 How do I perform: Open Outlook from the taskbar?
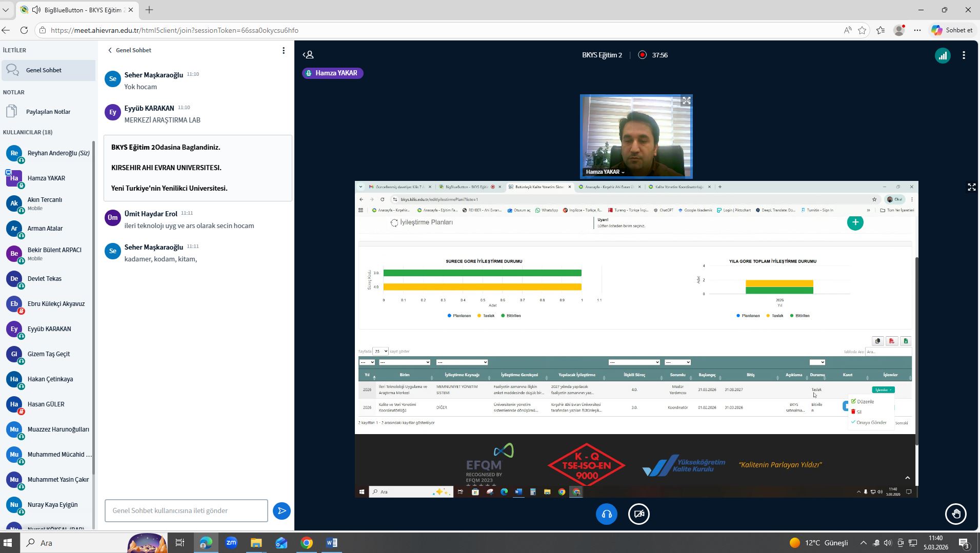click(x=281, y=543)
